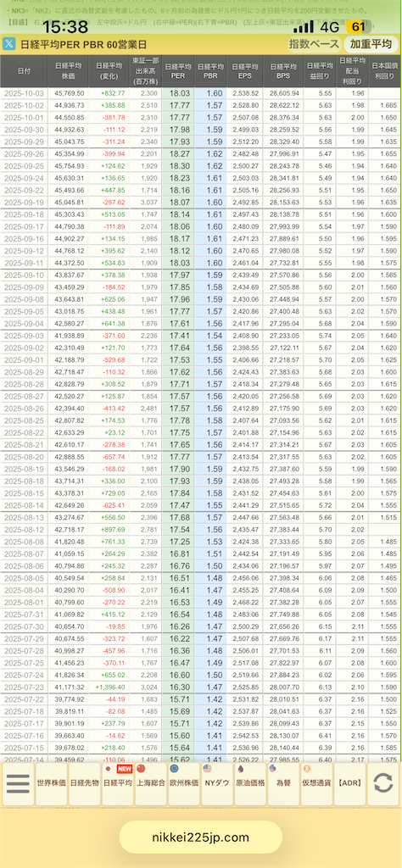Image resolution: width=402 pixels, height=868 pixels.
Task: Tap the 日経平均 EPS column header
Action: [x=244, y=71]
